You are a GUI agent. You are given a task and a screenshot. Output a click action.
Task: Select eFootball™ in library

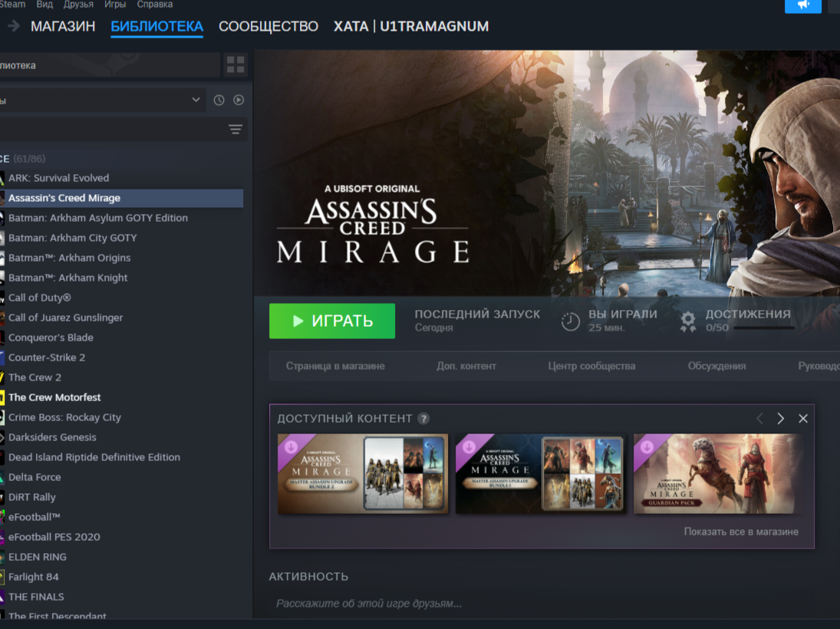point(122,517)
